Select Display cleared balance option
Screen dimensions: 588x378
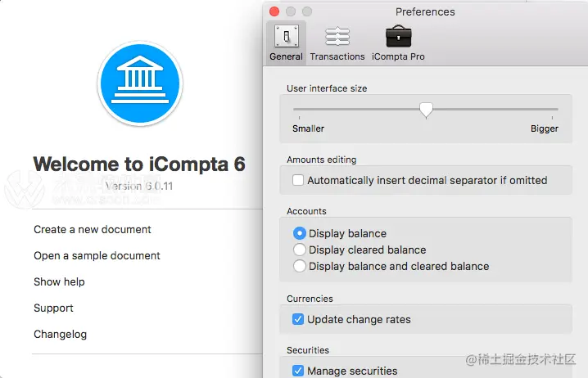[299, 250]
